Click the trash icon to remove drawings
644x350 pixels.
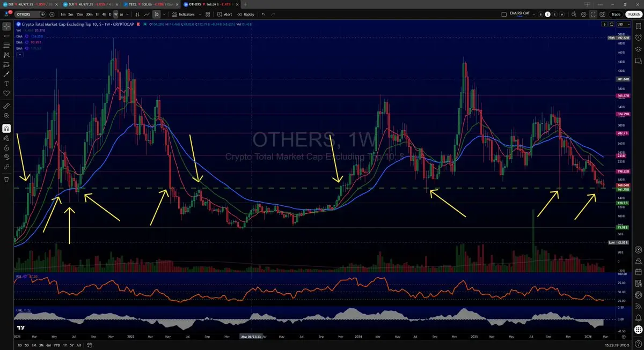(6, 179)
